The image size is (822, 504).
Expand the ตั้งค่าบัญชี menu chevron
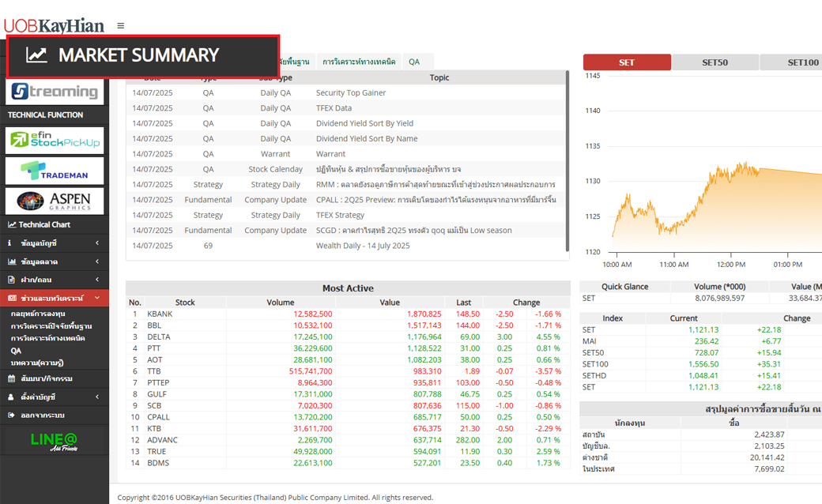[x=97, y=397]
